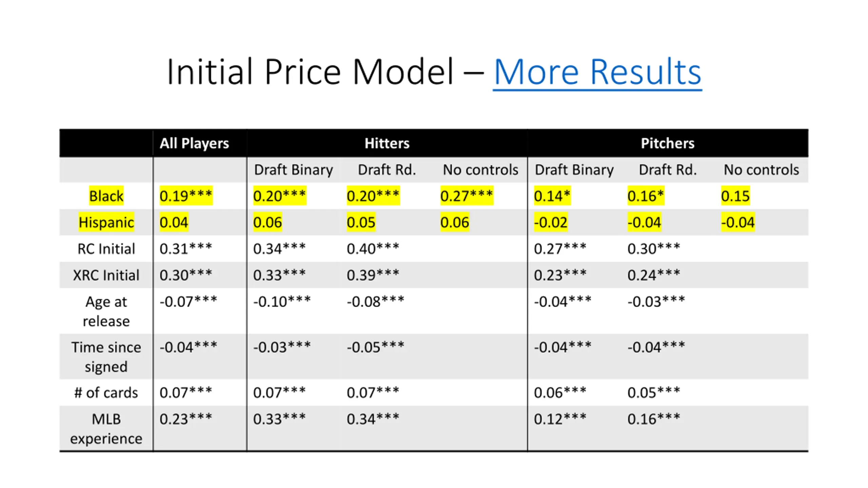The image size is (868, 488).
Task: Select the All Players column header
Action: (x=194, y=143)
